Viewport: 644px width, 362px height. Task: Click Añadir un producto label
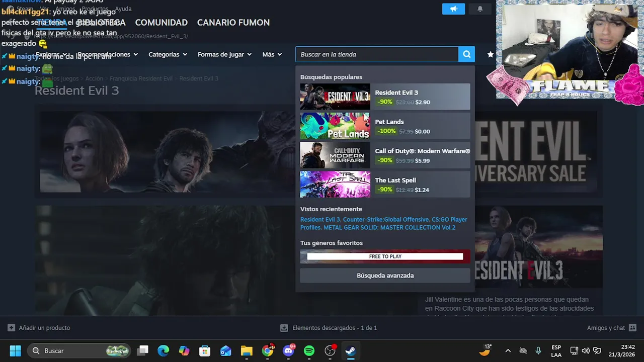(44, 328)
